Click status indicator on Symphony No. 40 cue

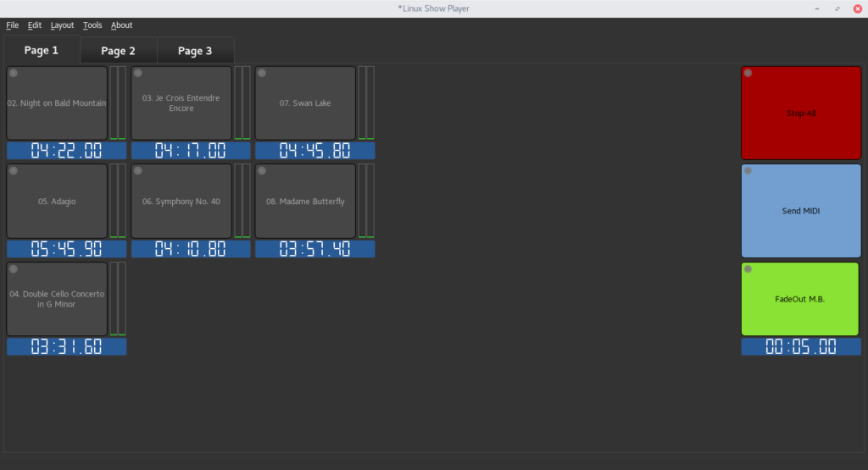pyautogui.click(x=137, y=171)
